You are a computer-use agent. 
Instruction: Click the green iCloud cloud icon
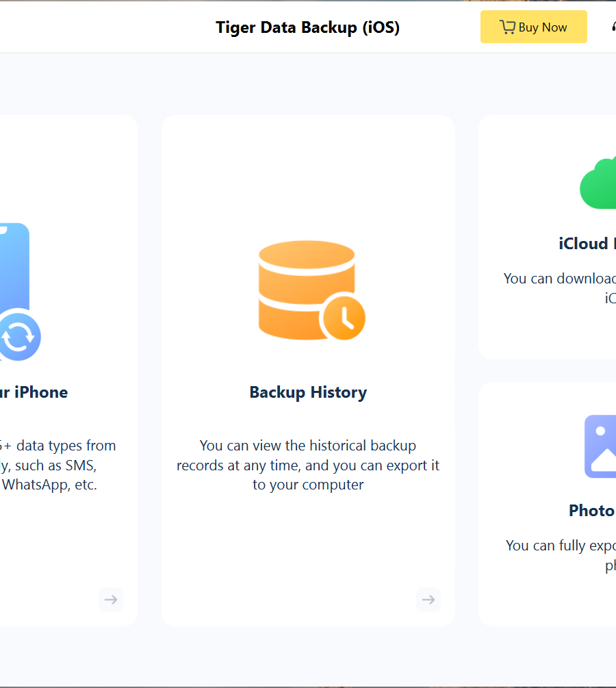coord(599,183)
